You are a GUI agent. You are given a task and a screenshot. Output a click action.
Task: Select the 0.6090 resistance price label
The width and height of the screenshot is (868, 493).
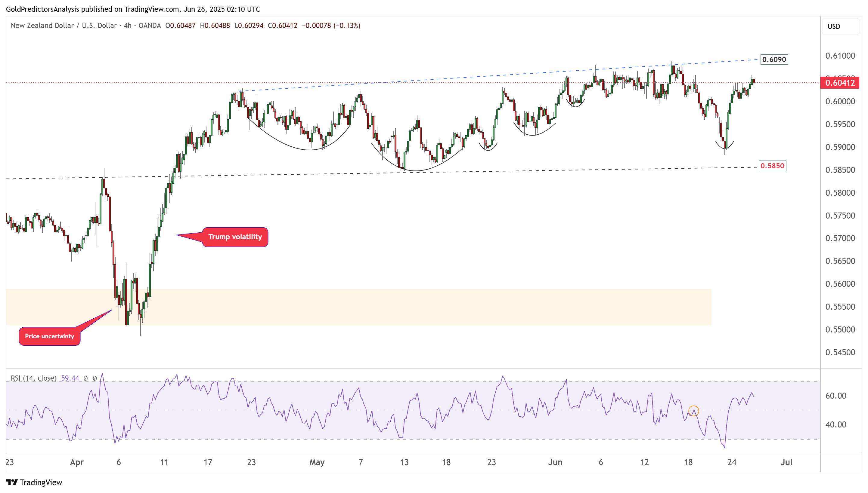[x=774, y=60]
